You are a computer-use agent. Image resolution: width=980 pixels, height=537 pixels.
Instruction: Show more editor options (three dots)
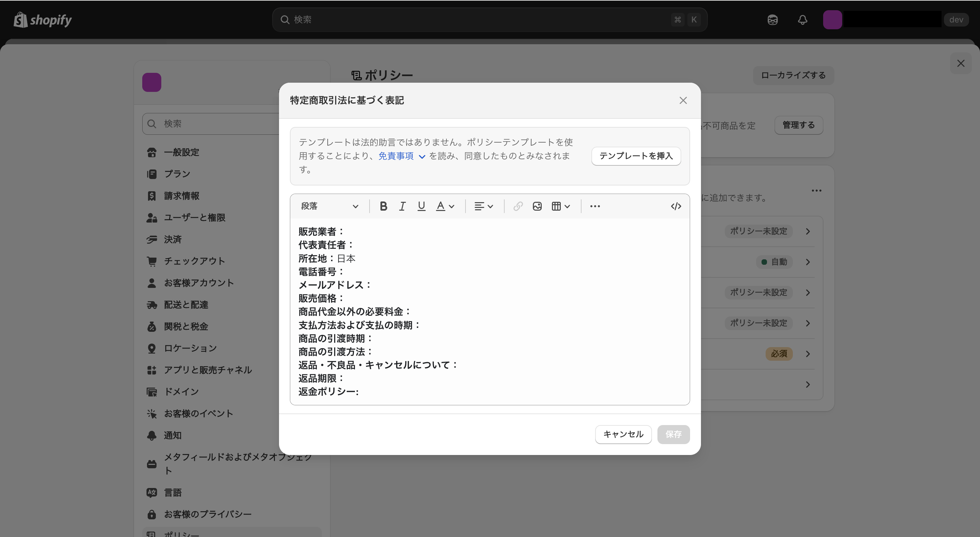594,206
